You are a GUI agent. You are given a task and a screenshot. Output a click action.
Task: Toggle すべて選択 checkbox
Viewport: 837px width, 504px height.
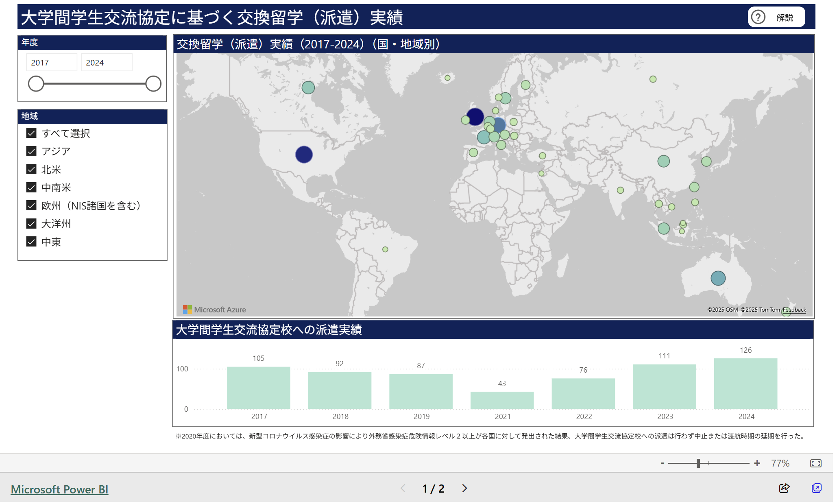click(x=31, y=133)
